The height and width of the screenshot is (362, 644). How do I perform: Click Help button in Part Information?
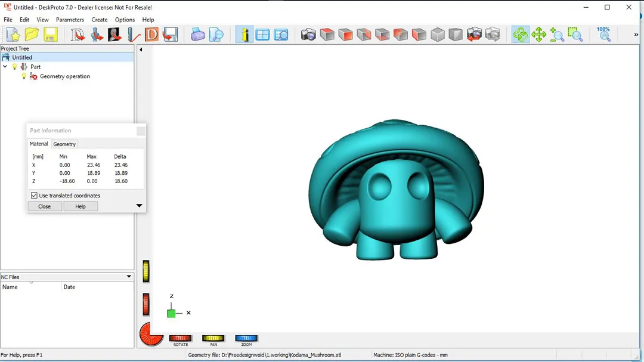coord(80,206)
